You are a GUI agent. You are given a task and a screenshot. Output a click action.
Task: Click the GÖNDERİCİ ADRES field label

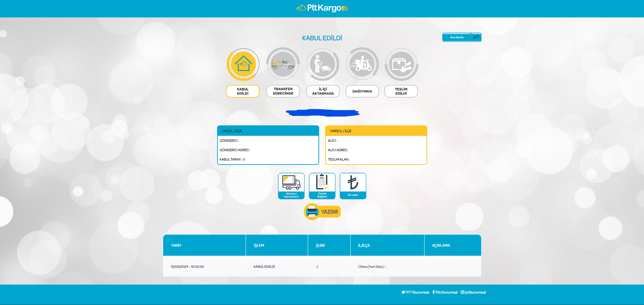pos(235,150)
